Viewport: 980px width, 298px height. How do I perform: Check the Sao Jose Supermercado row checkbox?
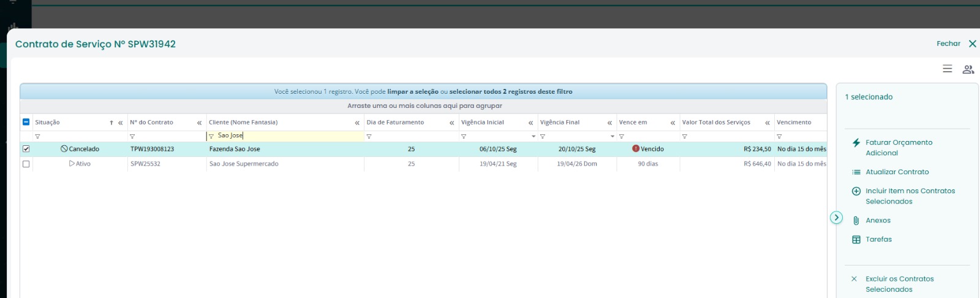coord(26,164)
